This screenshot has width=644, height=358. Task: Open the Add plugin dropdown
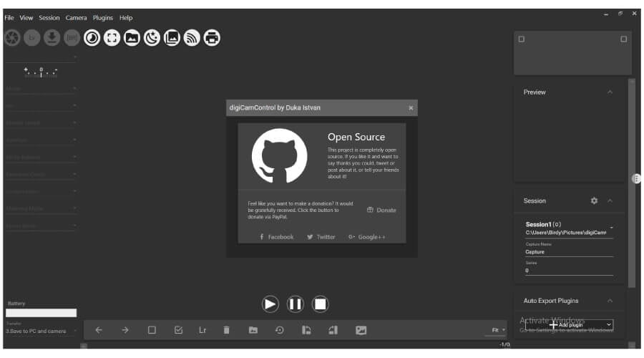tap(570, 325)
